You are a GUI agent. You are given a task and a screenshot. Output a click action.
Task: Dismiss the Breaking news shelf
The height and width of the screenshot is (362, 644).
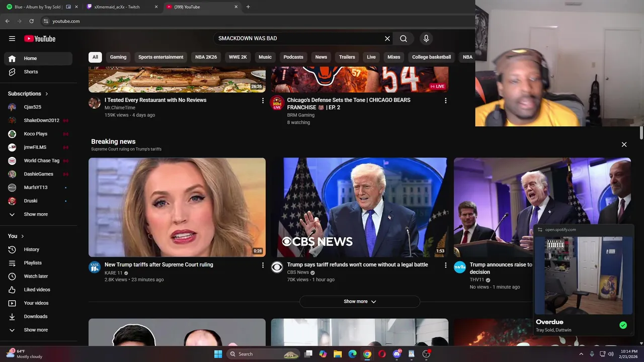[x=624, y=144]
